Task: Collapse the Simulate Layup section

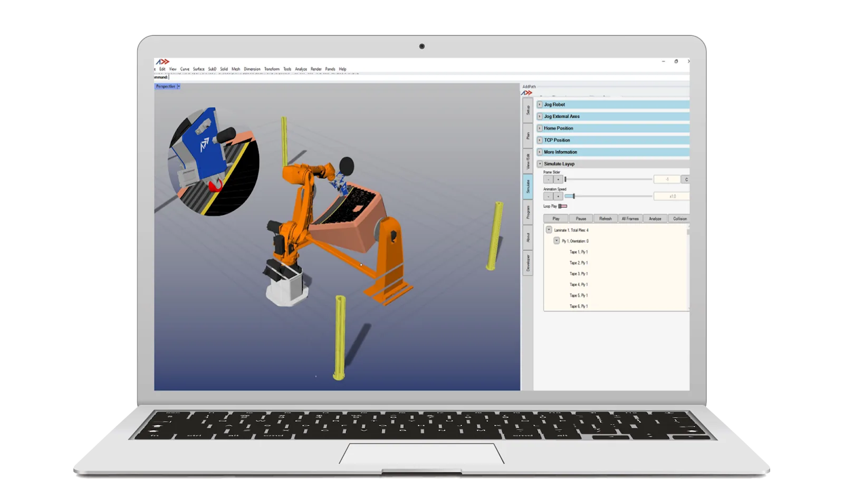Action: click(x=540, y=164)
